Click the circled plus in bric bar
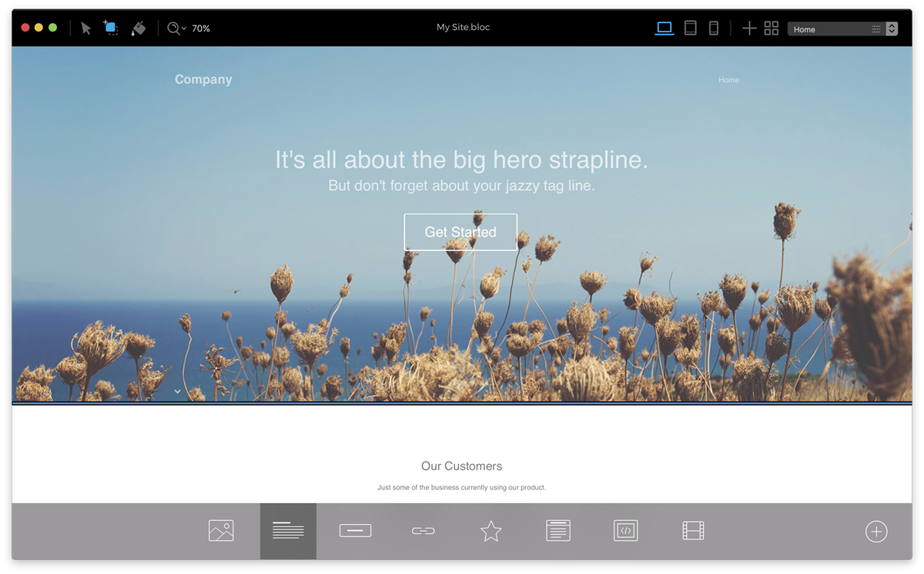The width and height of the screenshot is (924, 574). tap(876, 532)
